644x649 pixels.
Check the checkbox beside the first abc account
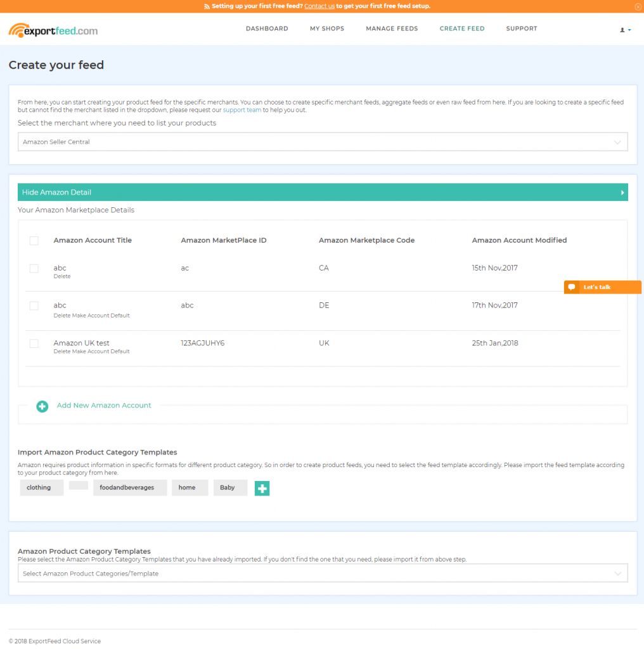coord(34,268)
